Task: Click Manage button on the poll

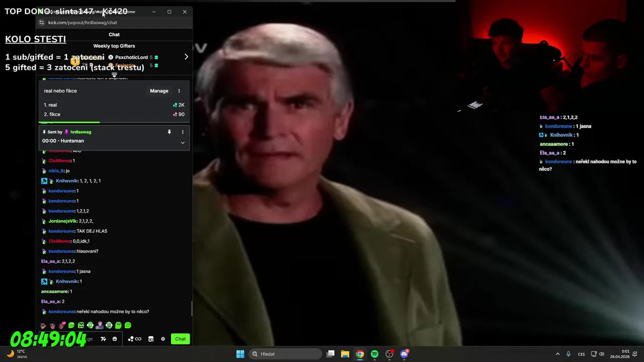Action: point(159,91)
